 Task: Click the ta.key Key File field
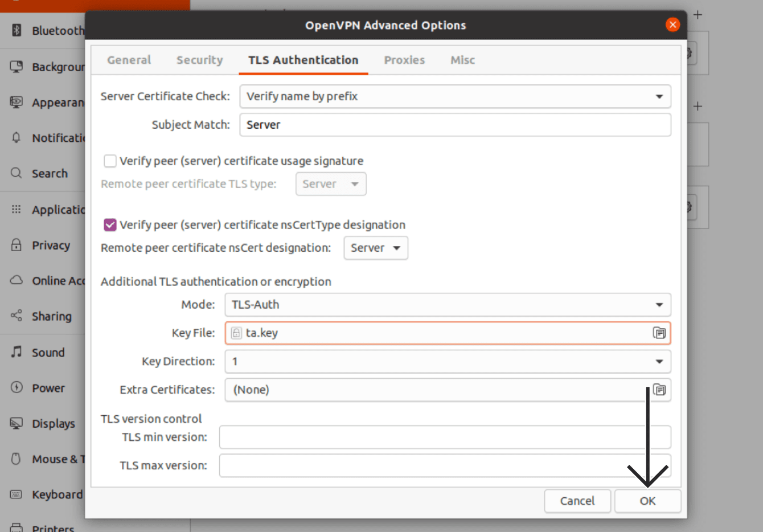448,333
